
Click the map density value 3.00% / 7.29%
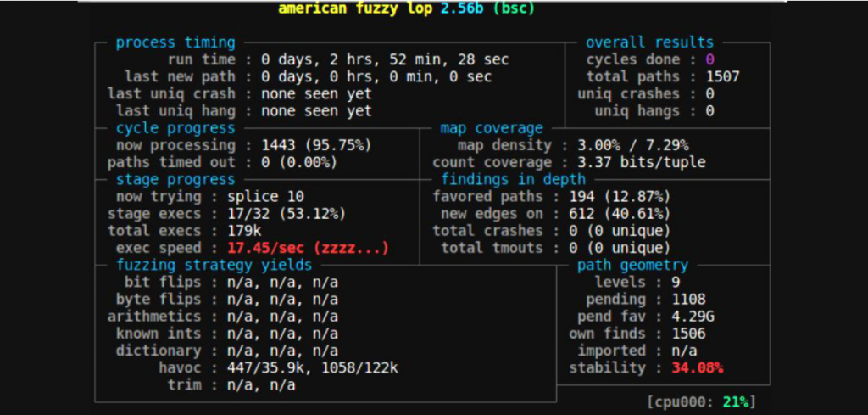click(632, 145)
